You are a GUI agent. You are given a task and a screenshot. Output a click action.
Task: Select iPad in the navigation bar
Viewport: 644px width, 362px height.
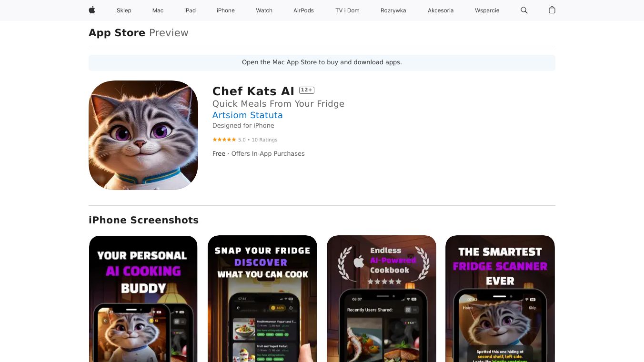click(x=190, y=10)
